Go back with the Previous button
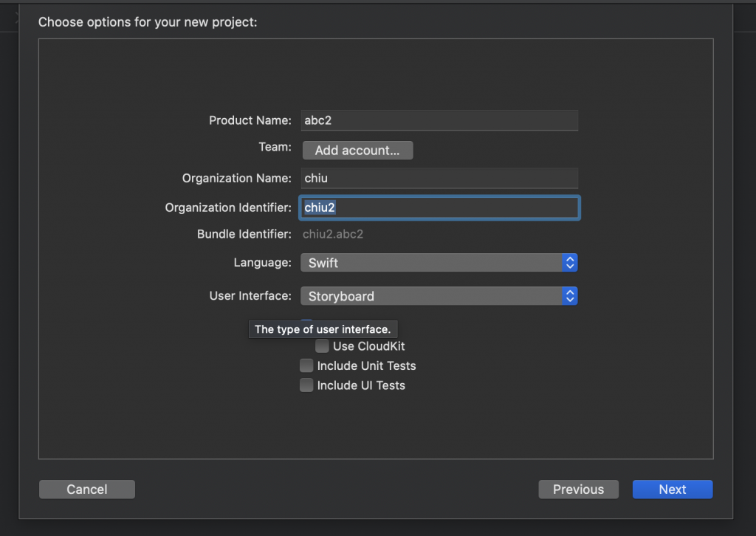 point(579,489)
